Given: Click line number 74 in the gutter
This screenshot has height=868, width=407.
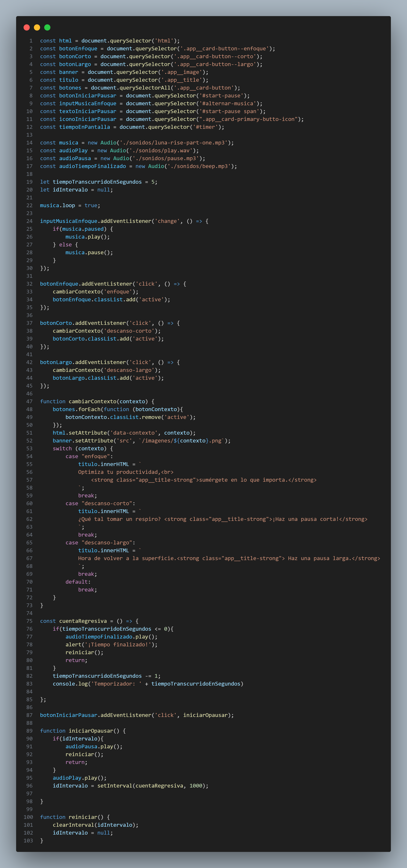Looking at the screenshot, I should click(30, 613).
